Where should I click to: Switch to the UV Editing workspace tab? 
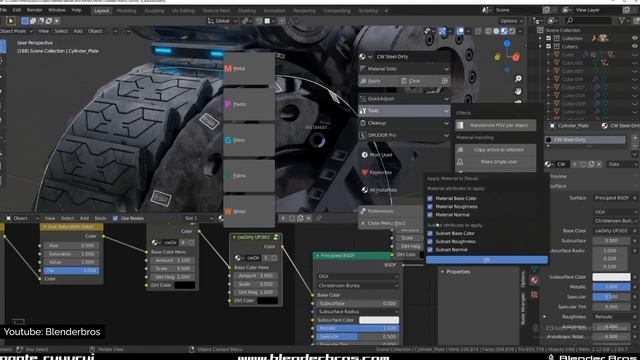(183, 11)
